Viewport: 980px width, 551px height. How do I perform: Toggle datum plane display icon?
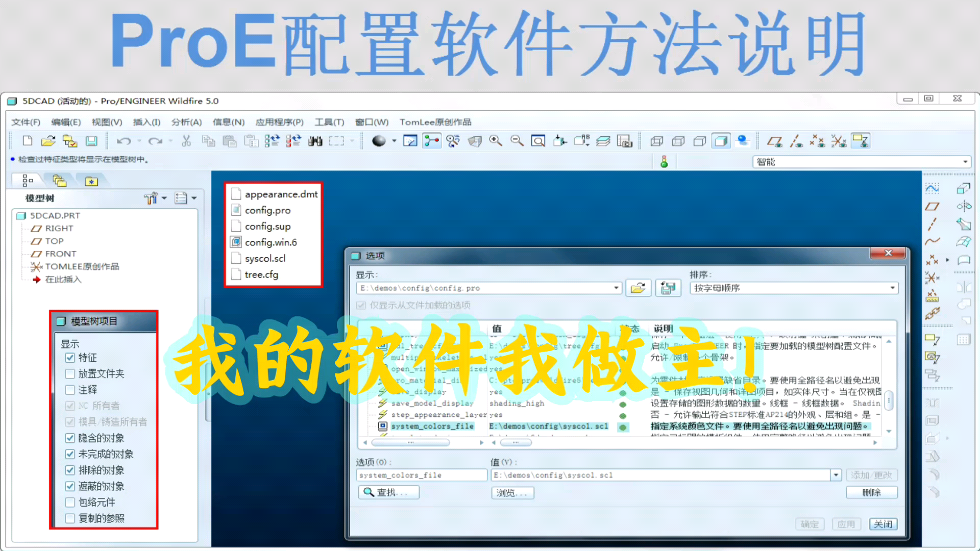774,141
